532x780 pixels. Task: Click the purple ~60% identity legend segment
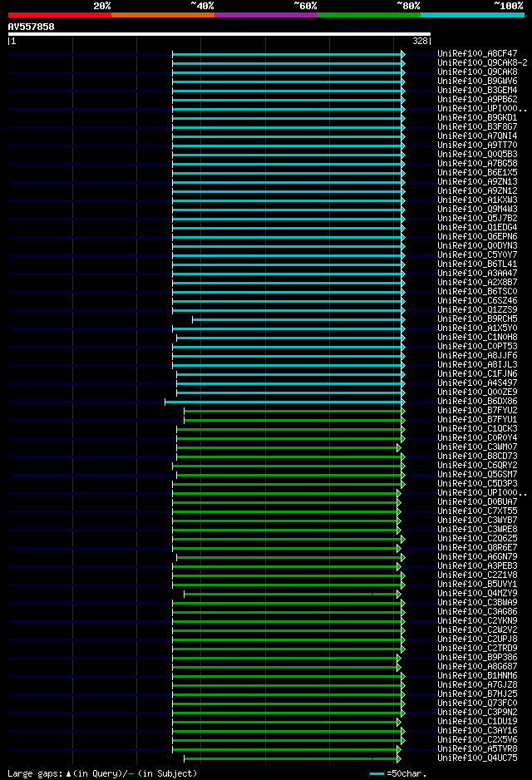click(266, 15)
